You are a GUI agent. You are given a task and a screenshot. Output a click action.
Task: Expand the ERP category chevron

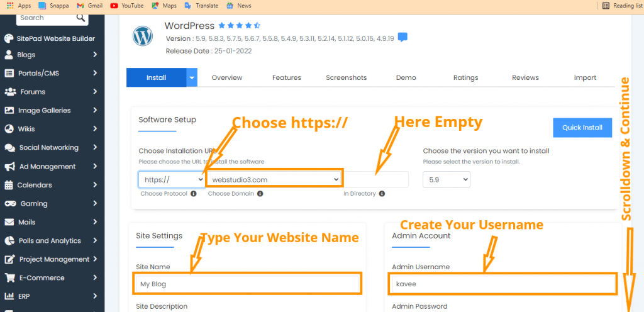point(95,296)
